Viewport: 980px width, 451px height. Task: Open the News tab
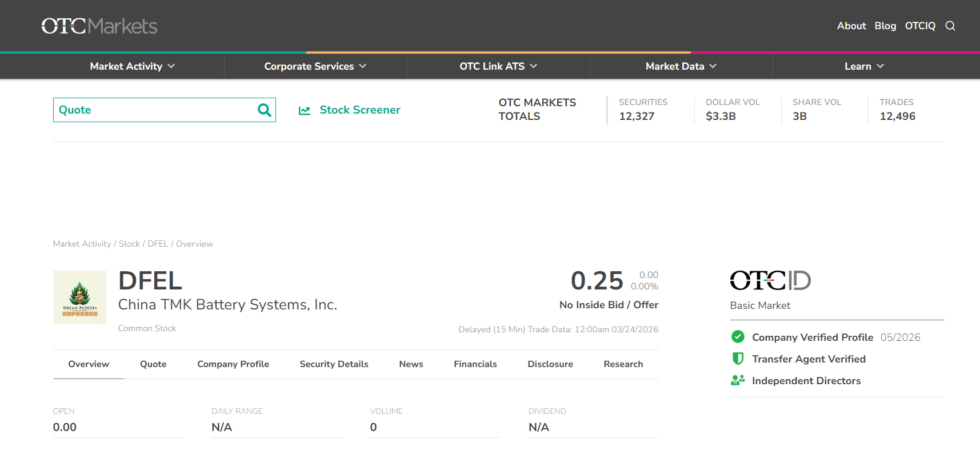(411, 364)
